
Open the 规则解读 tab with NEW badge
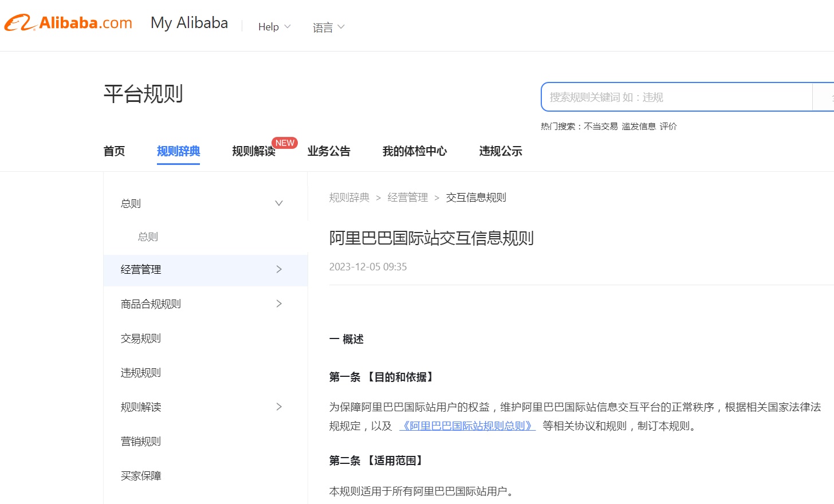point(254,151)
